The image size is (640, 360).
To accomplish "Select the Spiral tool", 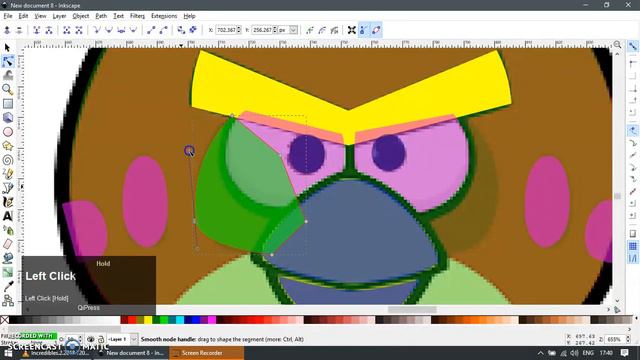I will [7, 160].
